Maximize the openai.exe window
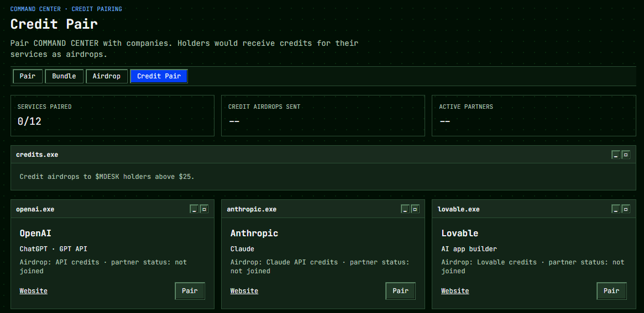The image size is (644, 313). (204, 209)
